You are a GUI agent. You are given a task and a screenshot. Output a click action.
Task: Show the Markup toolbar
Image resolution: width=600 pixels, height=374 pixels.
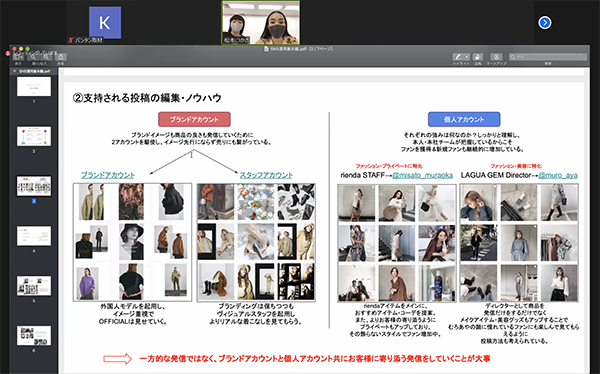[x=496, y=57]
